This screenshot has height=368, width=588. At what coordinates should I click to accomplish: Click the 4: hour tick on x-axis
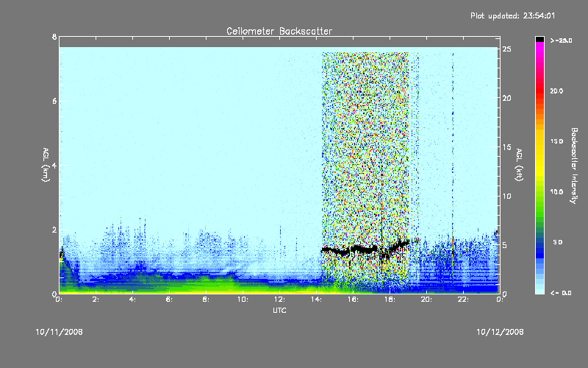[132, 300]
